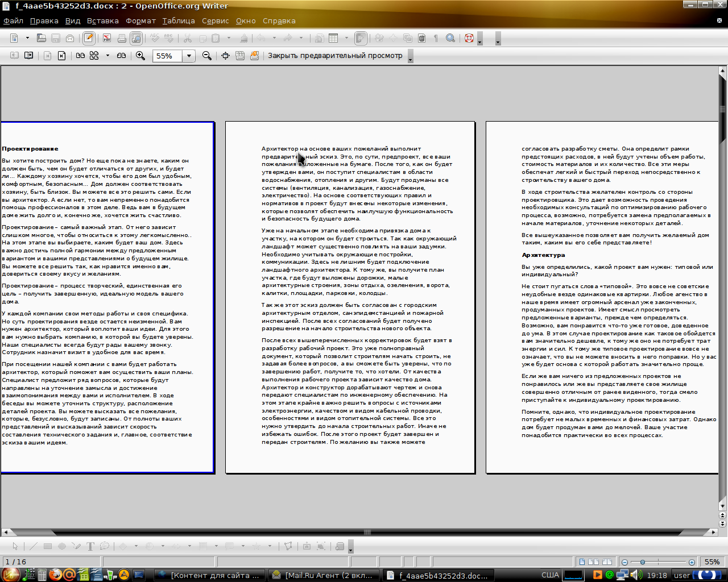The width and height of the screenshot is (728, 582).
Task: Click the Zoom Out magnifier icon
Action: [207, 56]
